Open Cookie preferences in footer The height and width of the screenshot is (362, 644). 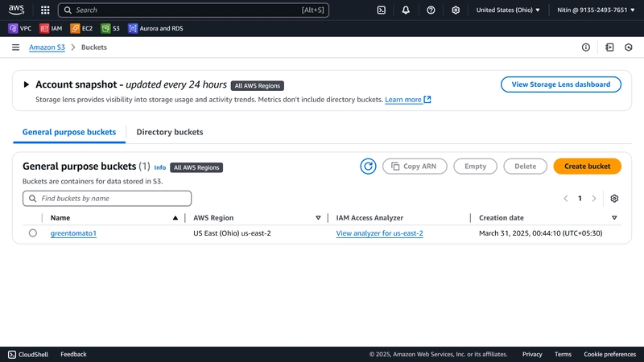click(x=609, y=354)
